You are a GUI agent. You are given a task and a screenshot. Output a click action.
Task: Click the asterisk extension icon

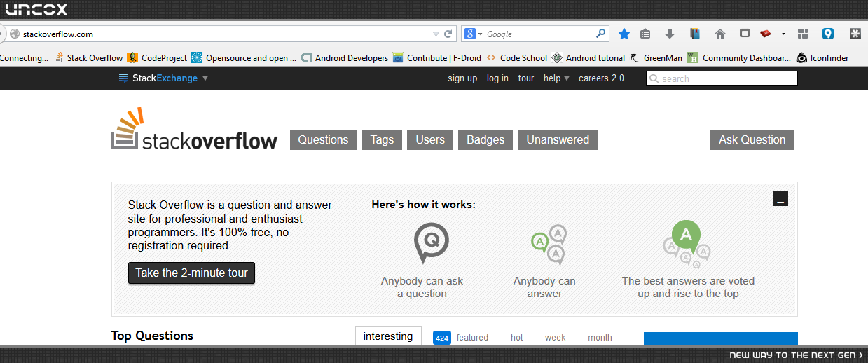tap(855, 34)
